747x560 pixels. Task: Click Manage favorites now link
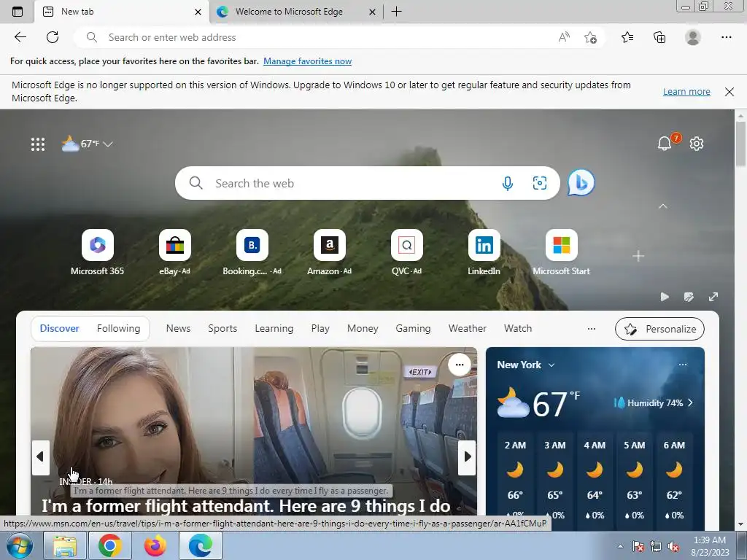[307, 61]
